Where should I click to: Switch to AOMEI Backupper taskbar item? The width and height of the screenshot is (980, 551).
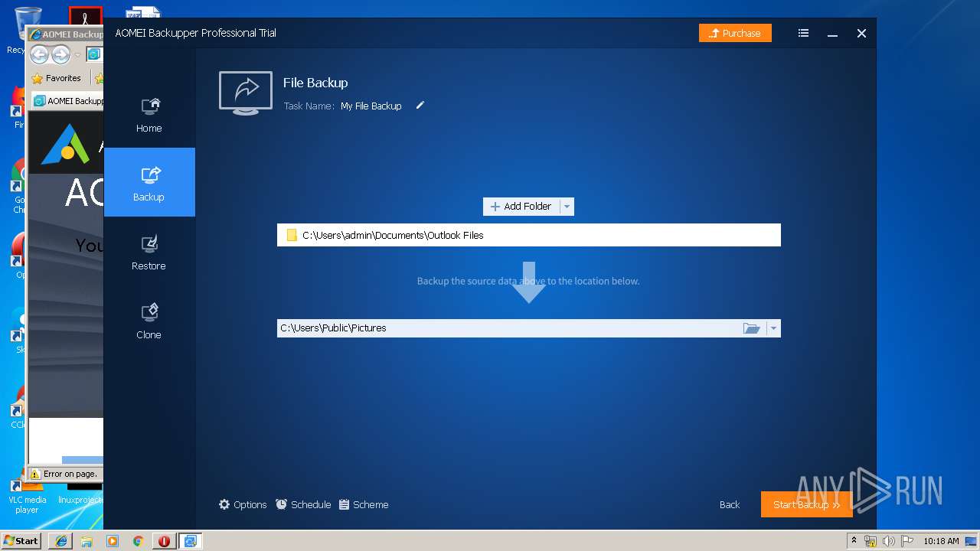pyautogui.click(x=190, y=541)
